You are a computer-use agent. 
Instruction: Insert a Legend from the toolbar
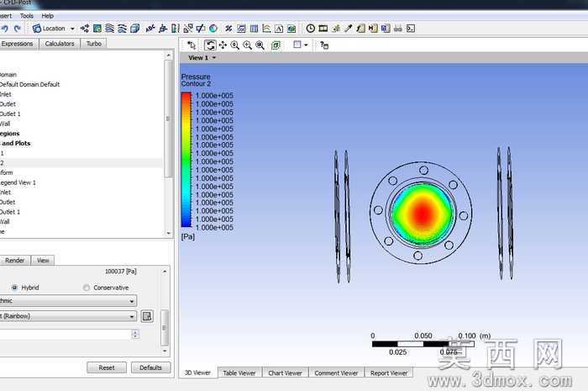(175, 29)
